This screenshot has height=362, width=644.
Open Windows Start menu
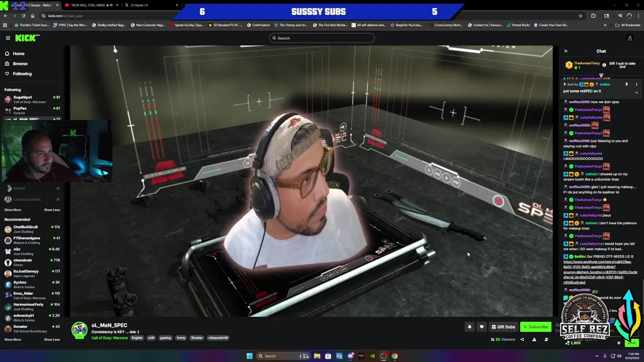(250, 356)
